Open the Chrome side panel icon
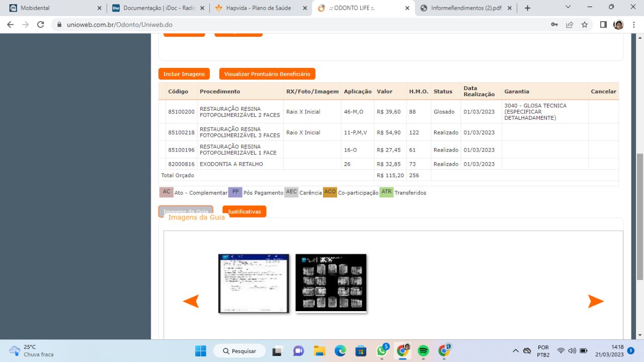644x362 pixels. pos(603,25)
